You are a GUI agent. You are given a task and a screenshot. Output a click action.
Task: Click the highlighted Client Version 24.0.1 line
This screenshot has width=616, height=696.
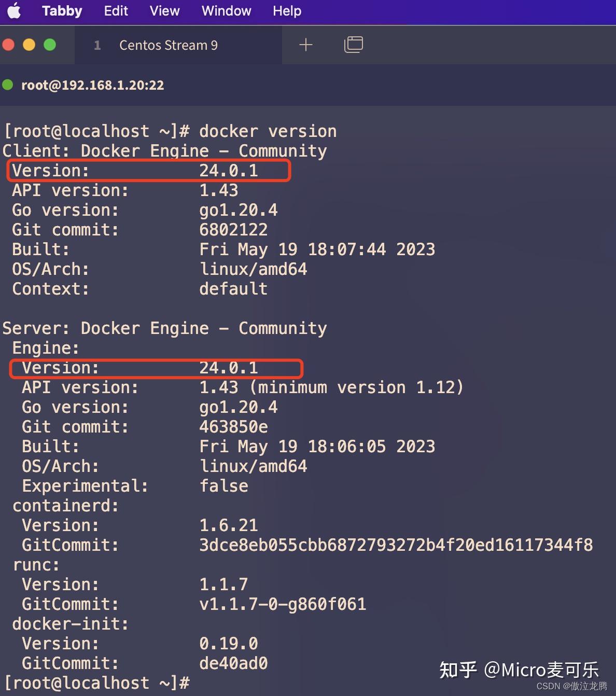(148, 170)
